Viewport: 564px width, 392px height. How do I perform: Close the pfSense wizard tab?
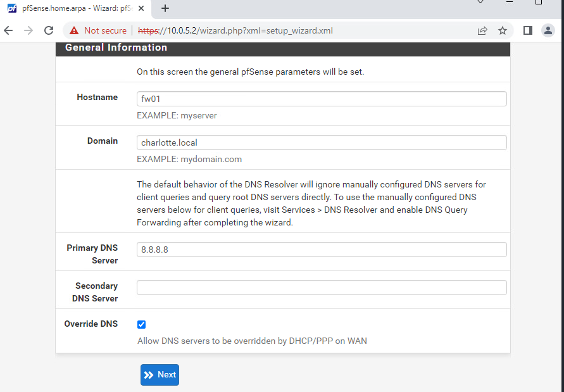141,8
